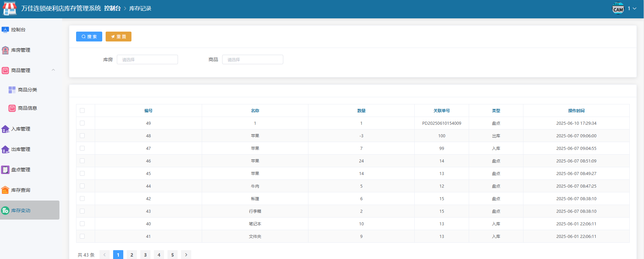Click the 编号 column header
Screen dimensions: 644x259
148,110
